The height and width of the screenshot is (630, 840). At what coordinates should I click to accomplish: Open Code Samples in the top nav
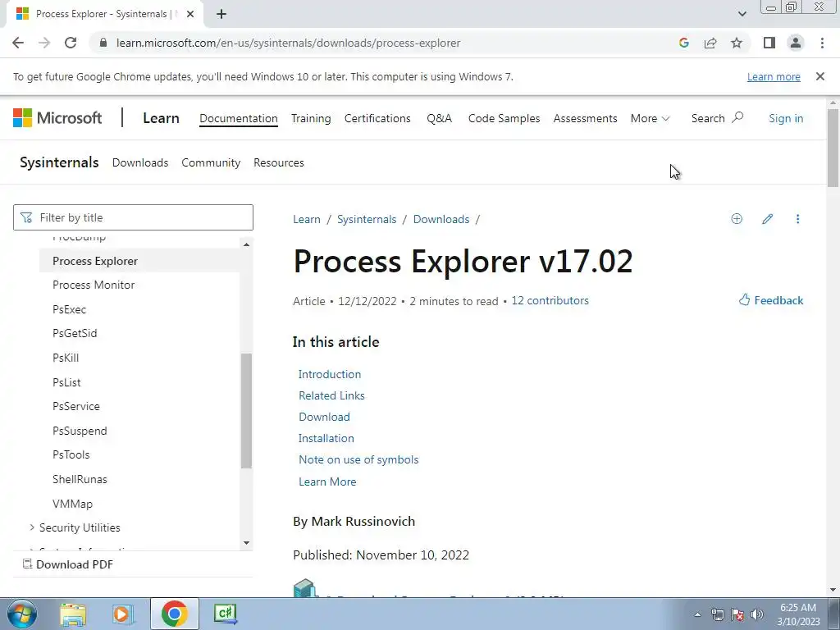pos(504,118)
